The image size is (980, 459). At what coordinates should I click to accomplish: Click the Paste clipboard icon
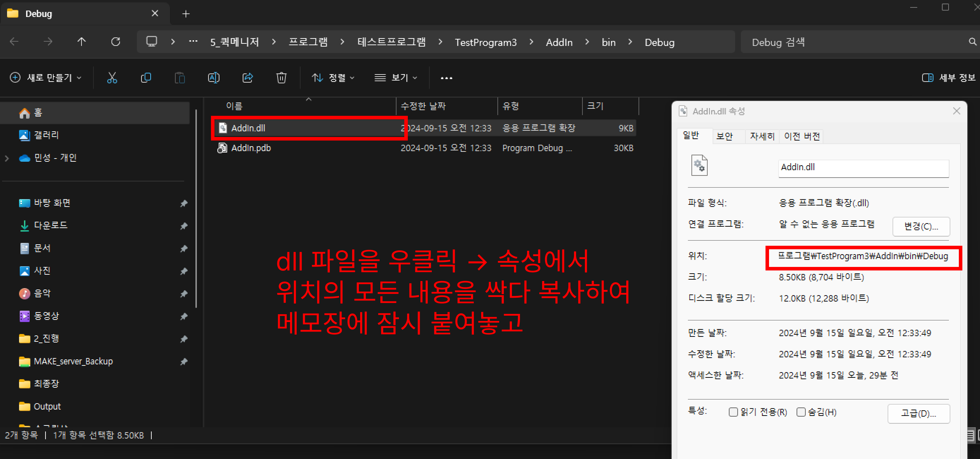(180, 78)
